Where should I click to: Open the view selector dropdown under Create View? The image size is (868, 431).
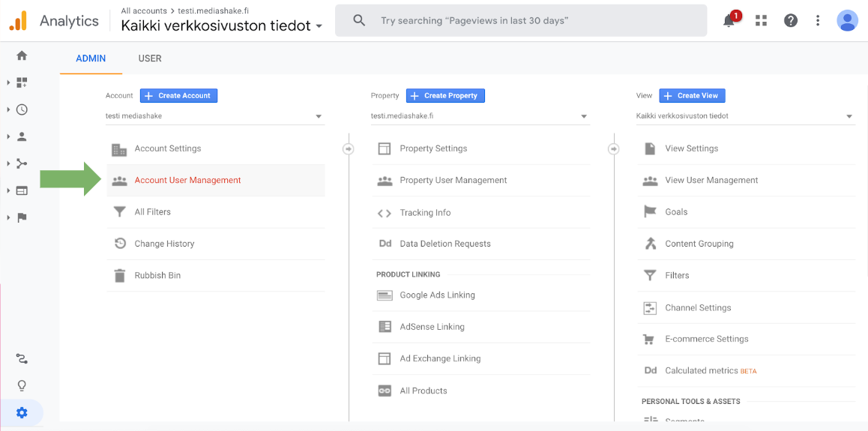(x=746, y=116)
